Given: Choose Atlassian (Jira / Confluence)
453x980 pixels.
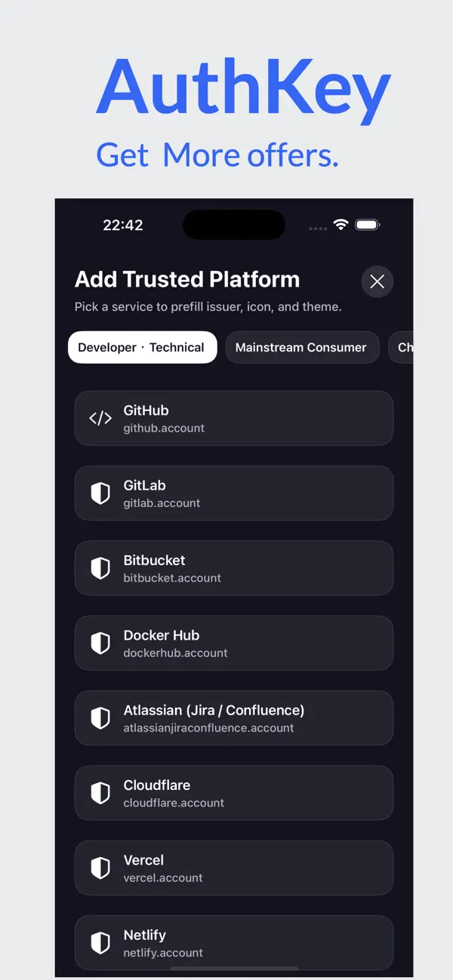Looking at the screenshot, I should 234,717.
